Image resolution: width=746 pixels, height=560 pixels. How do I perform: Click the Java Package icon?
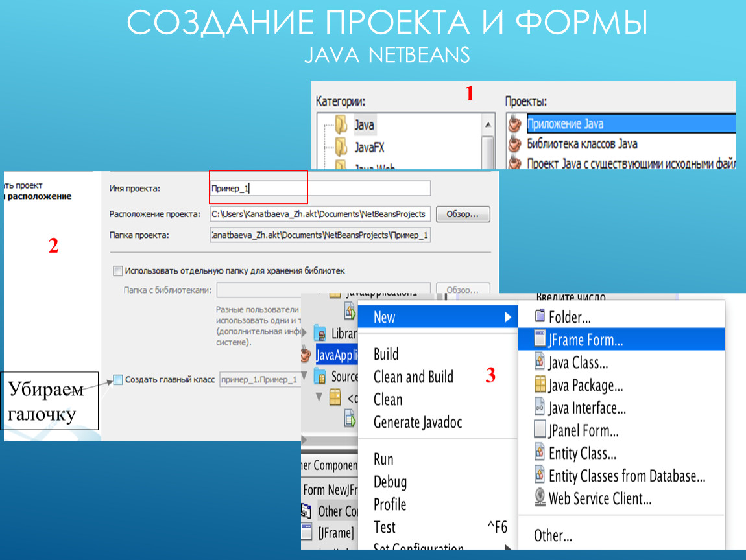point(539,385)
